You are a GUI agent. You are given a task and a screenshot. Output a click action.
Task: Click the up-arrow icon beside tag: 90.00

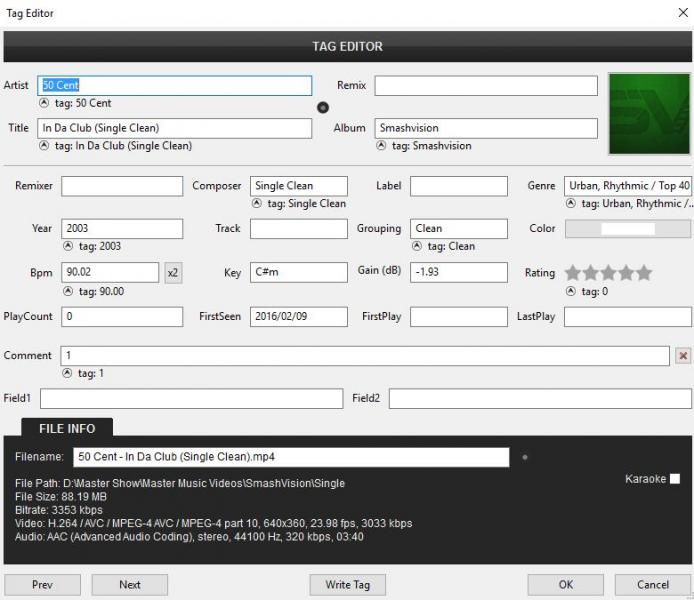(x=68, y=291)
